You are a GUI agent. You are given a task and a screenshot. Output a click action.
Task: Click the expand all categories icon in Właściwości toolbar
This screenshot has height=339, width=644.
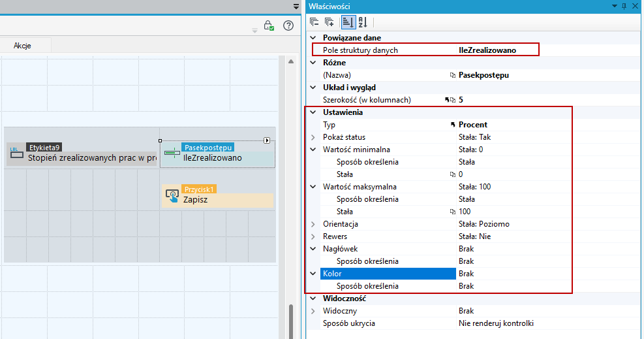(330, 22)
